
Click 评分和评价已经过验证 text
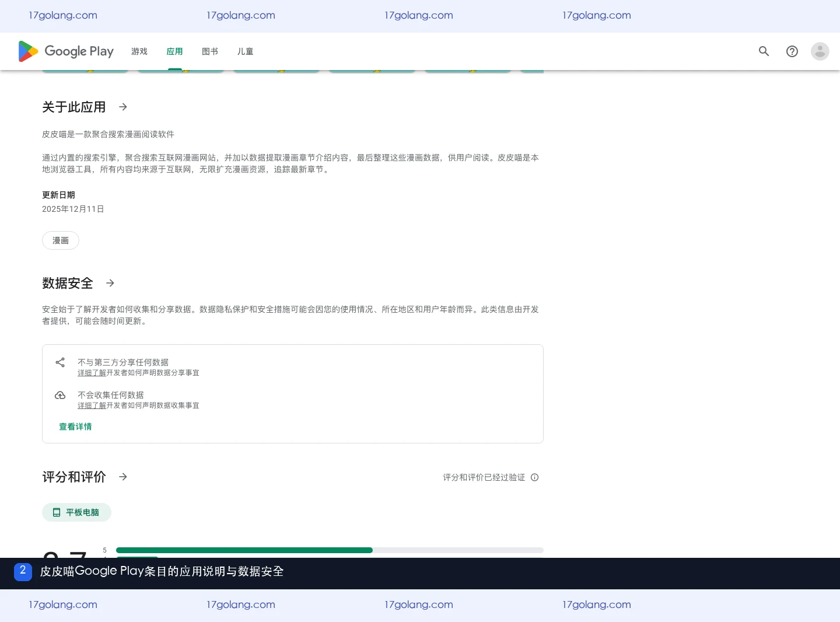(484, 477)
